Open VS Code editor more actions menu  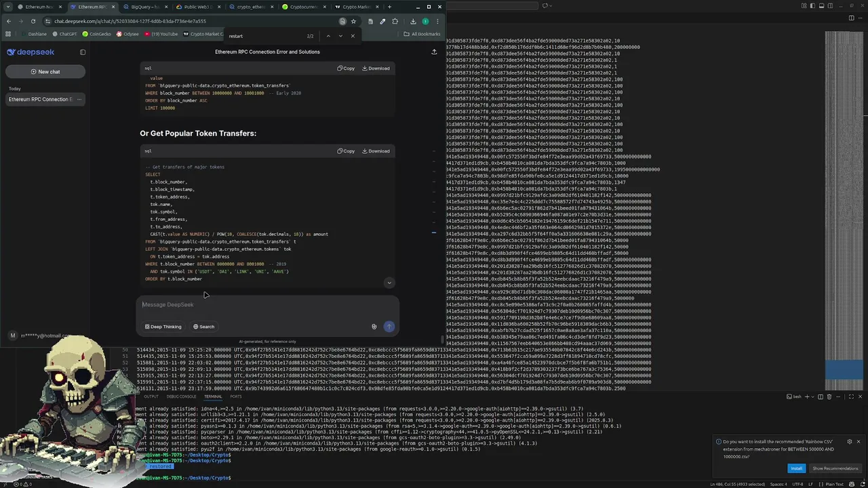point(861,18)
